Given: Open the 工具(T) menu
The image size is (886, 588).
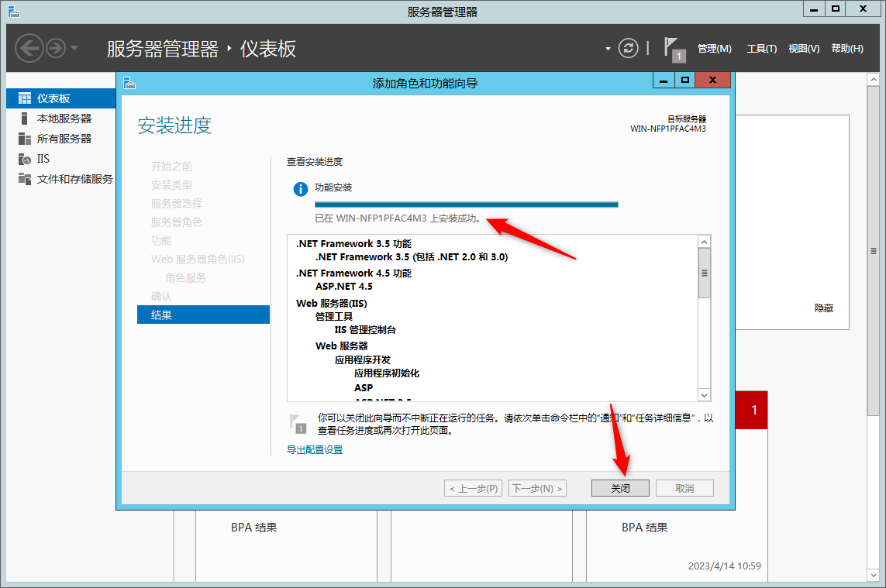Looking at the screenshot, I should coord(762,49).
